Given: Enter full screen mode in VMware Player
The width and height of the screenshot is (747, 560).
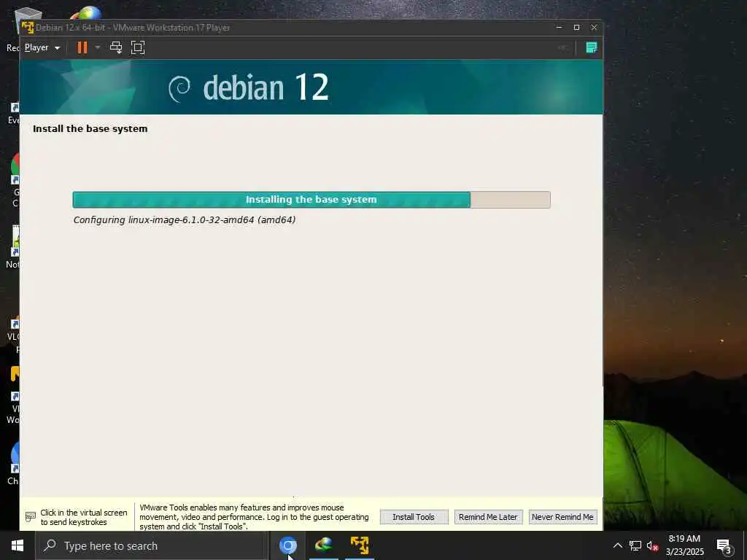Looking at the screenshot, I should [x=138, y=47].
